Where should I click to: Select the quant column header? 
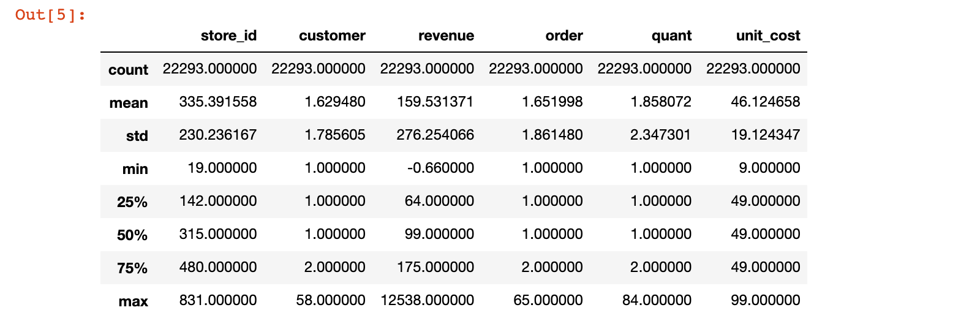pyautogui.click(x=671, y=36)
